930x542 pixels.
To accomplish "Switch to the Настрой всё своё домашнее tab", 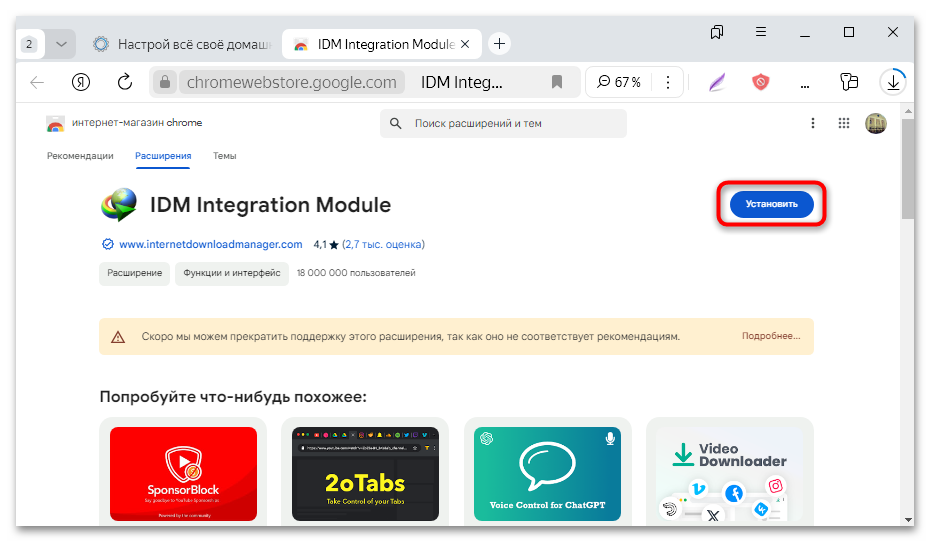I will (184, 44).
